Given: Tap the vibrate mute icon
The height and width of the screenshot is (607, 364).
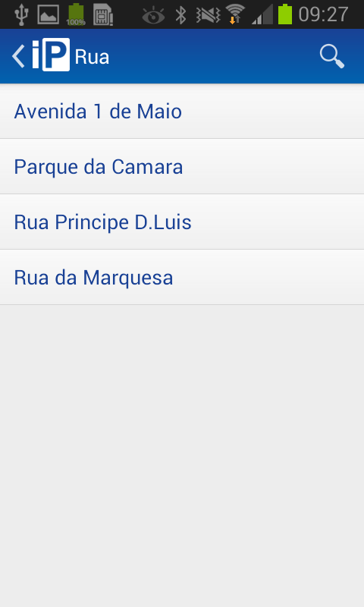Looking at the screenshot, I should pyautogui.click(x=208, y=14).
